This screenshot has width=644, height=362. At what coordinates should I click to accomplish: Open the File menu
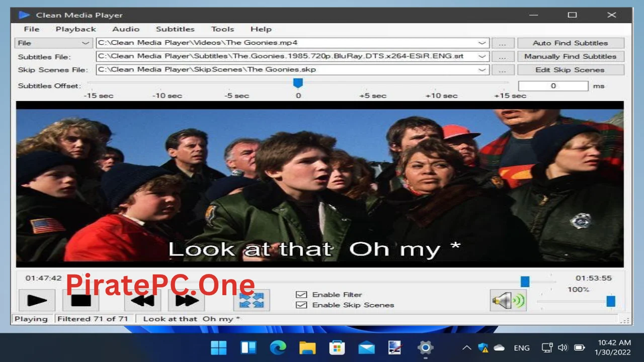coord(31,29)
